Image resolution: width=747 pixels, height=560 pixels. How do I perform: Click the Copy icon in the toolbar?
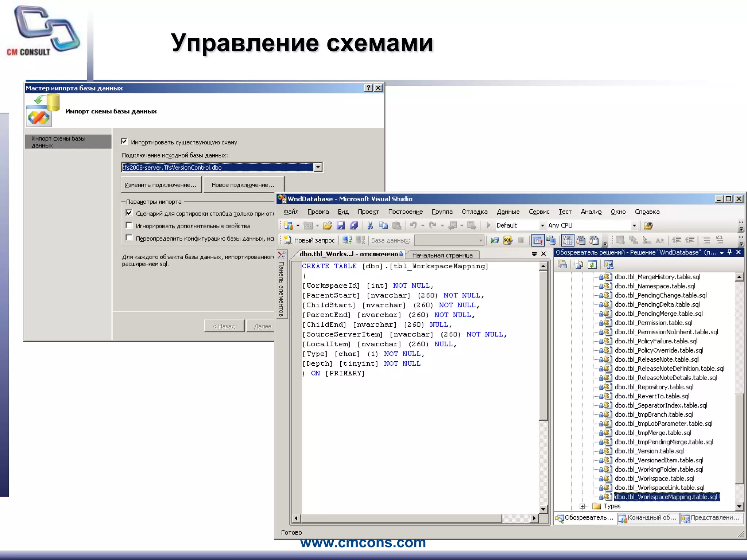383,226
